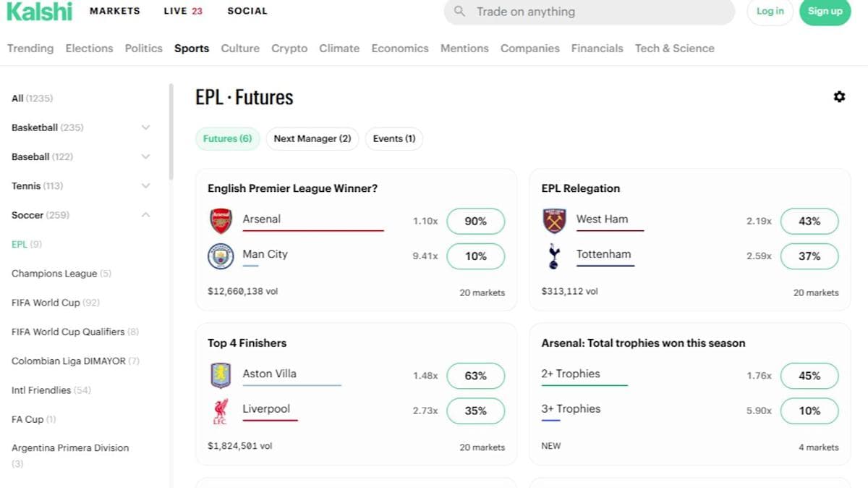Switch to Next Manager (2) filter
This screenshot has width=868, height=488.
312,139
